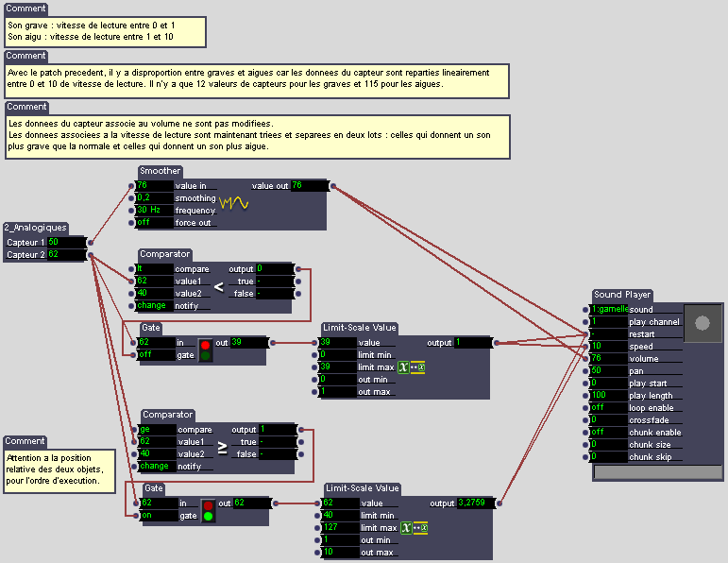Select the Sound Player actor title bar
The width and height of the screenshot is (728, 563).
tap(622, 295)
